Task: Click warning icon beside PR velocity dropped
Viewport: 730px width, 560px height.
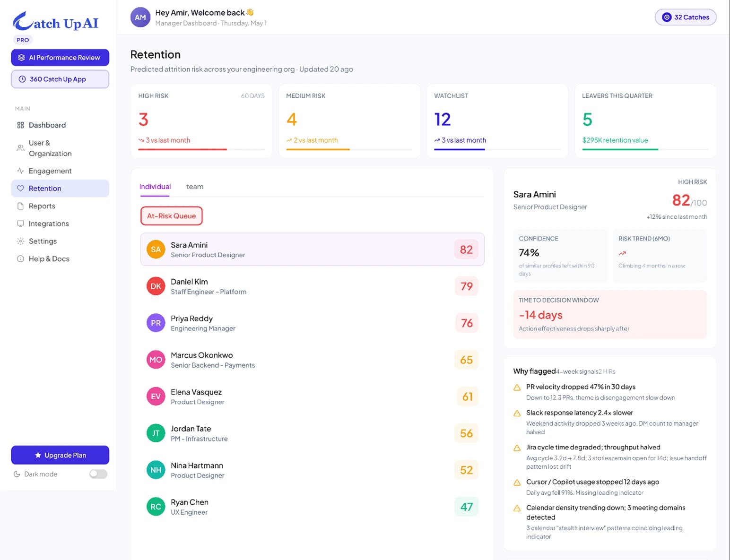Action: tap(517, 388)
